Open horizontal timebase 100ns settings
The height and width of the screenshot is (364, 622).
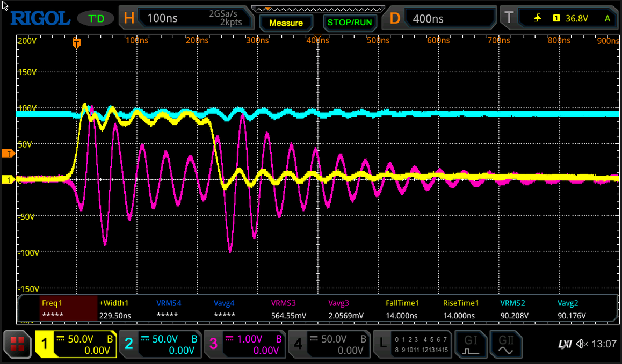(185, 19)
